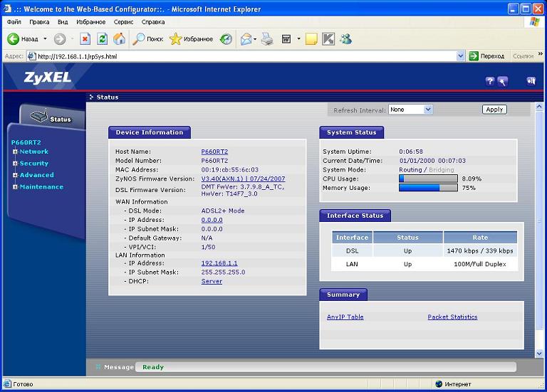This screenshot has width=547, height=392.
Task: Expand the Maintenance tree node
Action: pyautogui.click(x=15, y=187)
